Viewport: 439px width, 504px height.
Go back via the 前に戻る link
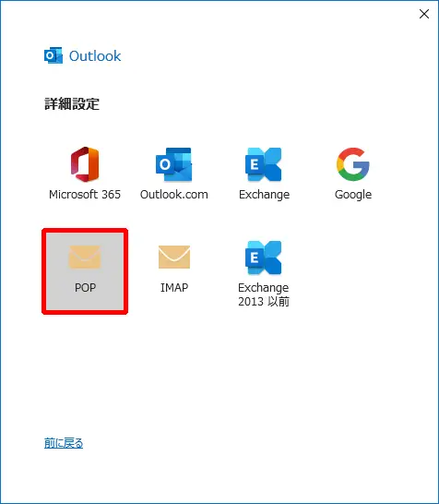click(x=64, y=443)
